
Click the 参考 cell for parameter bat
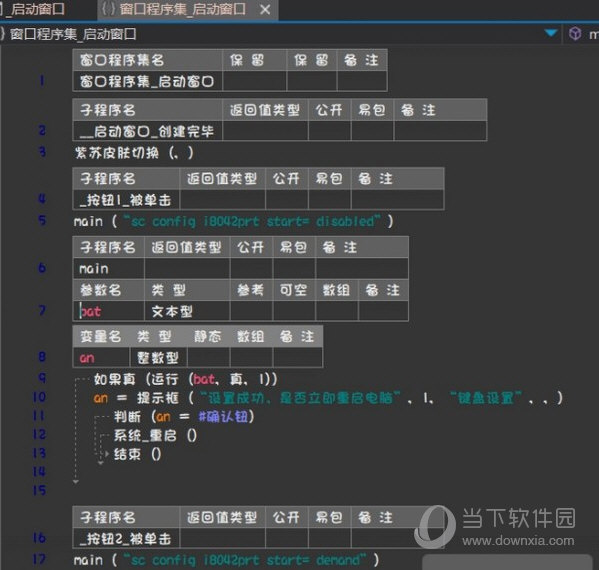click(x=251, y=311)
